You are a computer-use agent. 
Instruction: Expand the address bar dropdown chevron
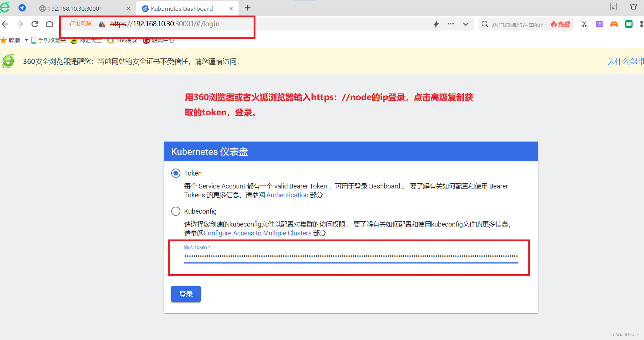[466, 24]
